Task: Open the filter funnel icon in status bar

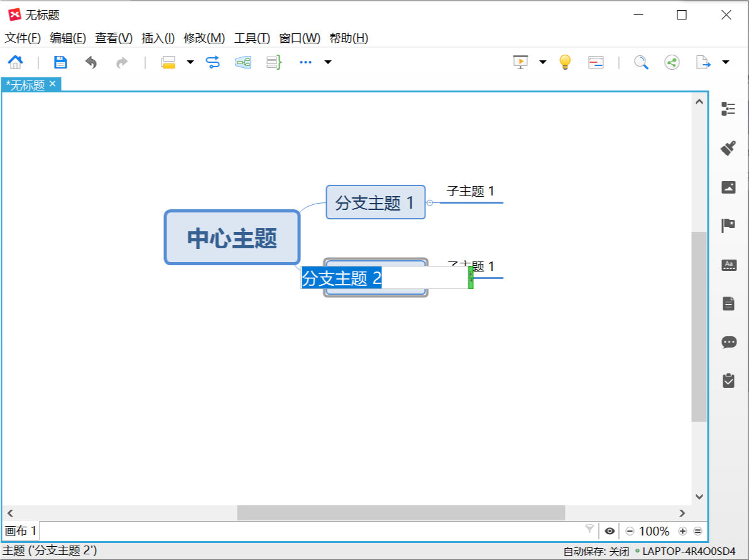Action: click(x=589, y=528)
